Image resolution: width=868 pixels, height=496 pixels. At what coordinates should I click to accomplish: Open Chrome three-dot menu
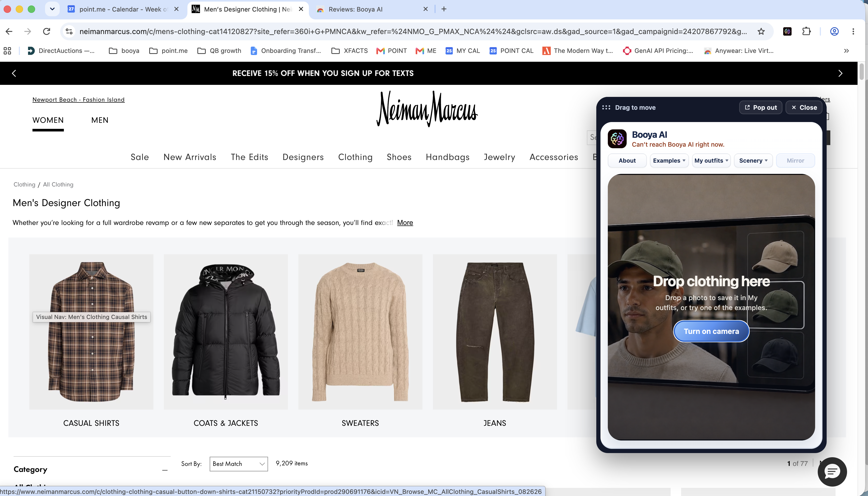click(x=853, y=31)
